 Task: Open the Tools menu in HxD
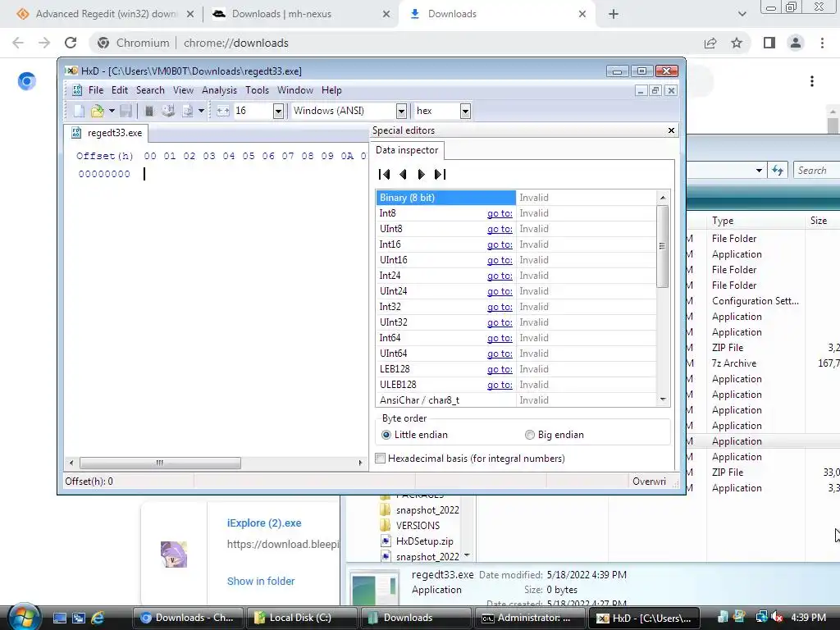257,90
